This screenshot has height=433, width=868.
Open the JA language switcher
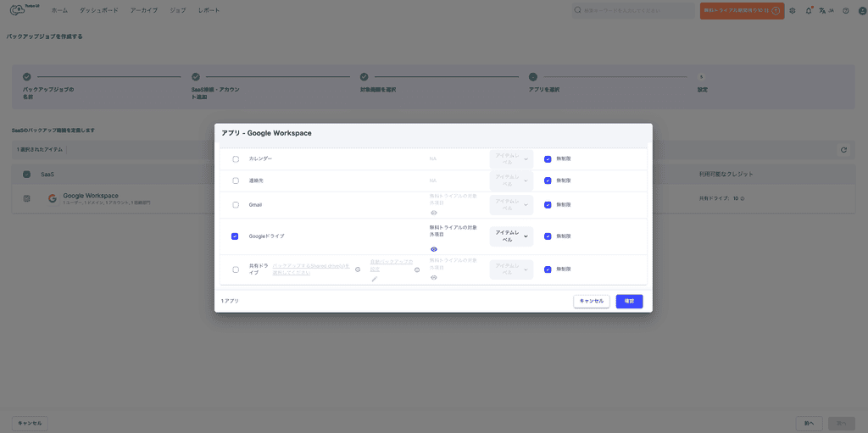826,10
